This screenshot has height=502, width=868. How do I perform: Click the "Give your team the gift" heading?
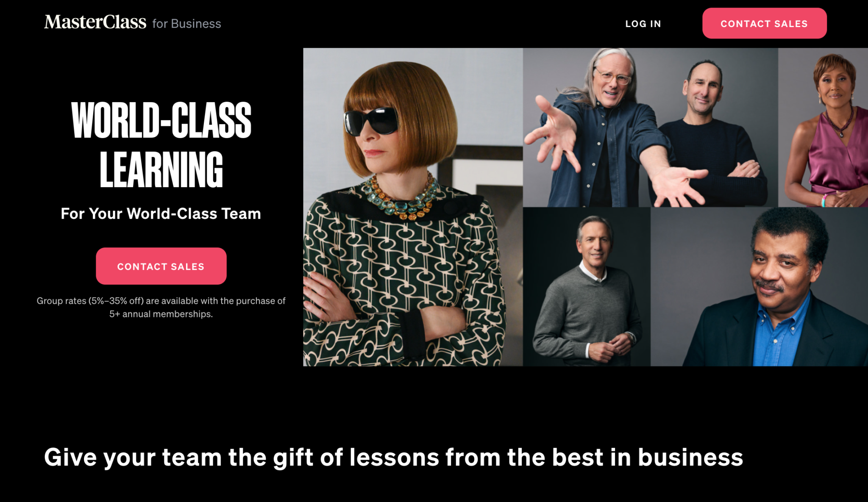point(394,458)
